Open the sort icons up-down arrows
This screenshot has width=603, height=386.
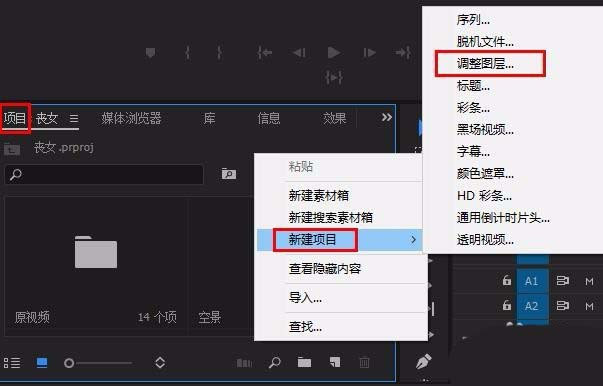[x=160, y=363]
